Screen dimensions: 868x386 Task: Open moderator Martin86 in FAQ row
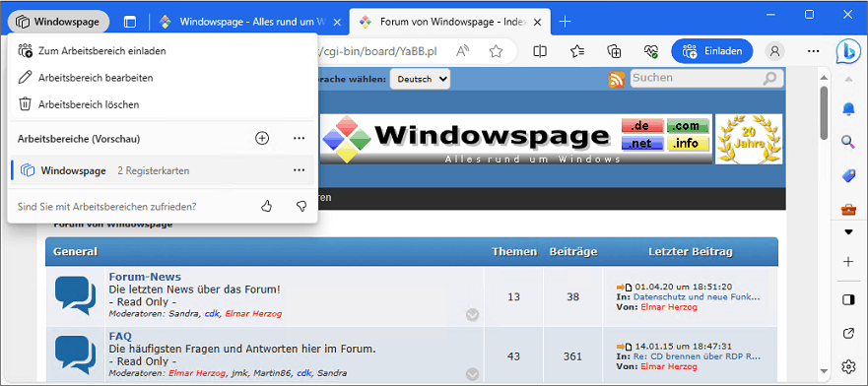point(272,373)
